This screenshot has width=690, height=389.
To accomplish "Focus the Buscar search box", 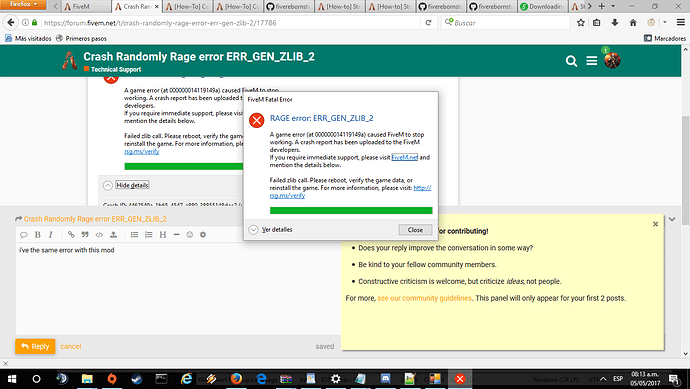I will tap(505, 22).
